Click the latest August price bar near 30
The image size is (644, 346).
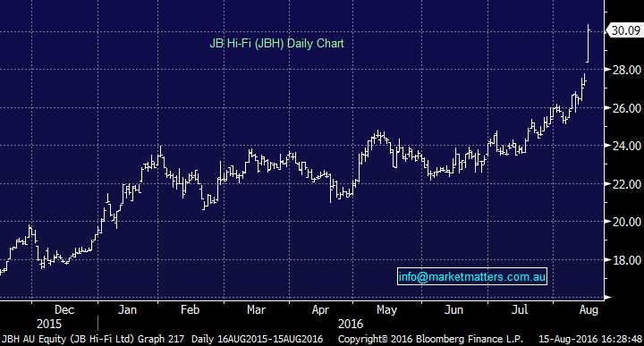tap(589, 43)
